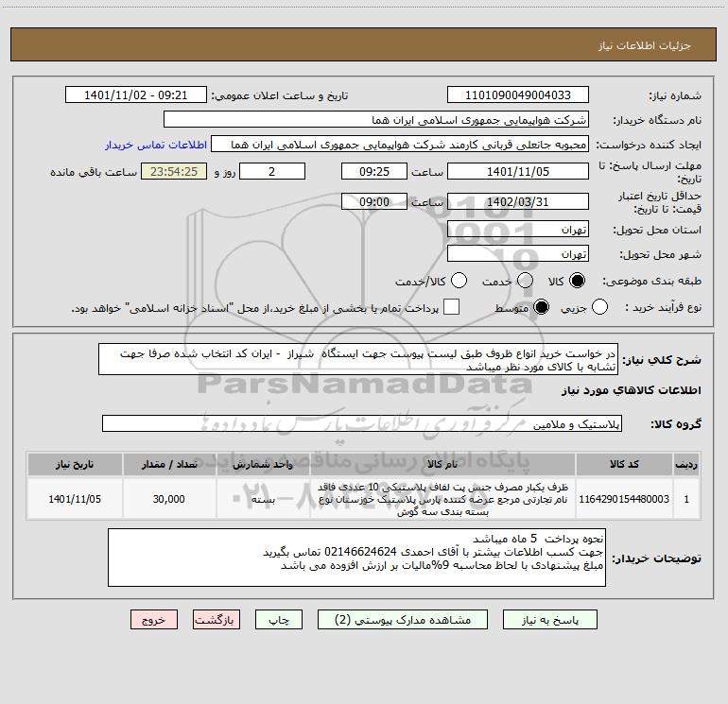The image size is (728, 704).
Task: Click the چاپ print button
Action: 279,620
